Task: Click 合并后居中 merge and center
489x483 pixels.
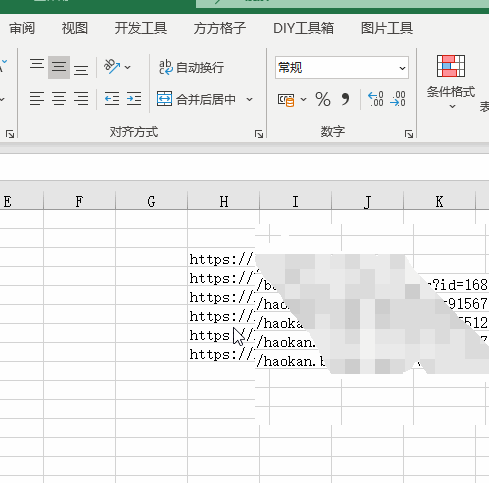Action: (196, 99)
